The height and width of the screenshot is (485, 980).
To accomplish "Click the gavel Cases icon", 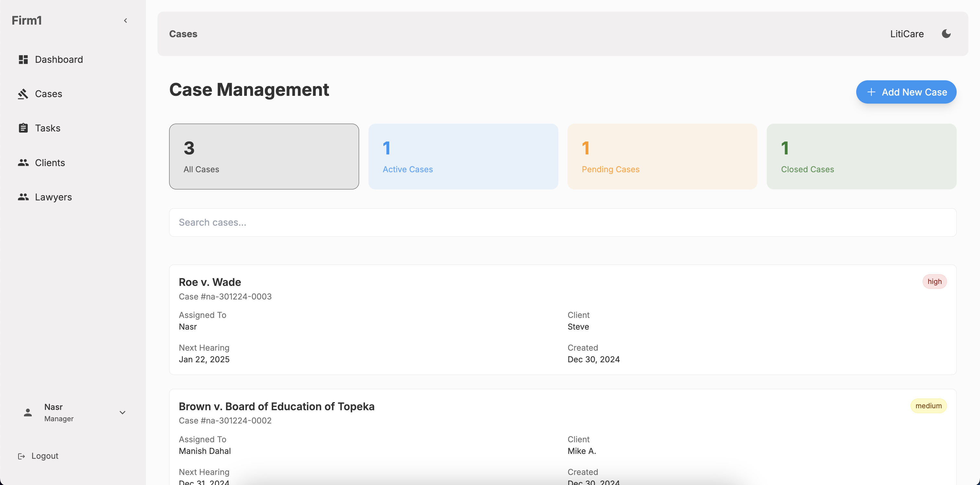I will point(23,94).
